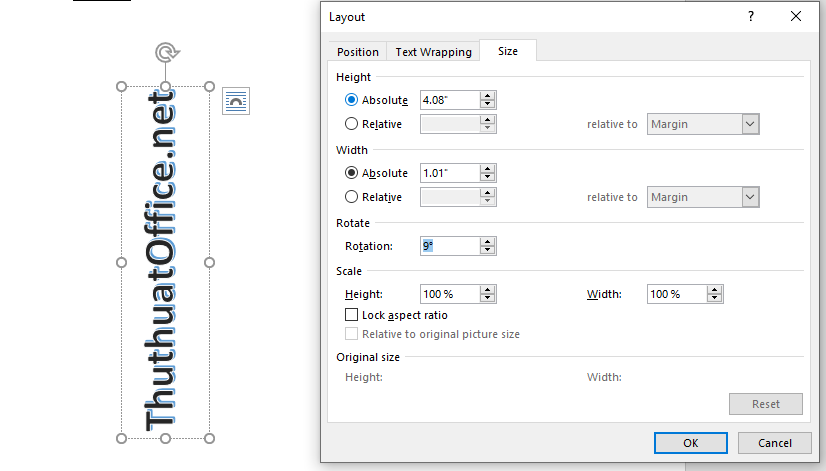The width and height of the screenshot is (826, 471).
Task: Open Width relative to Margin dropdown
Action: click(750, 197)
